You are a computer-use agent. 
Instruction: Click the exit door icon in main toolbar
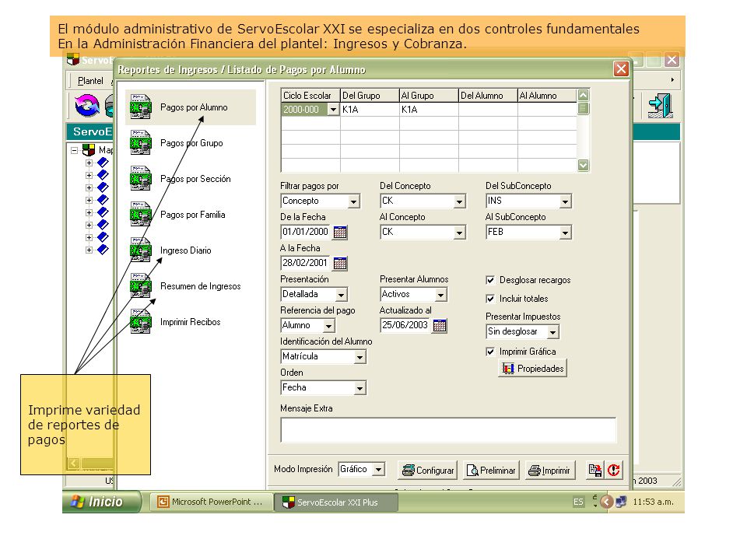pyautogui.click(x=661, y=106)
